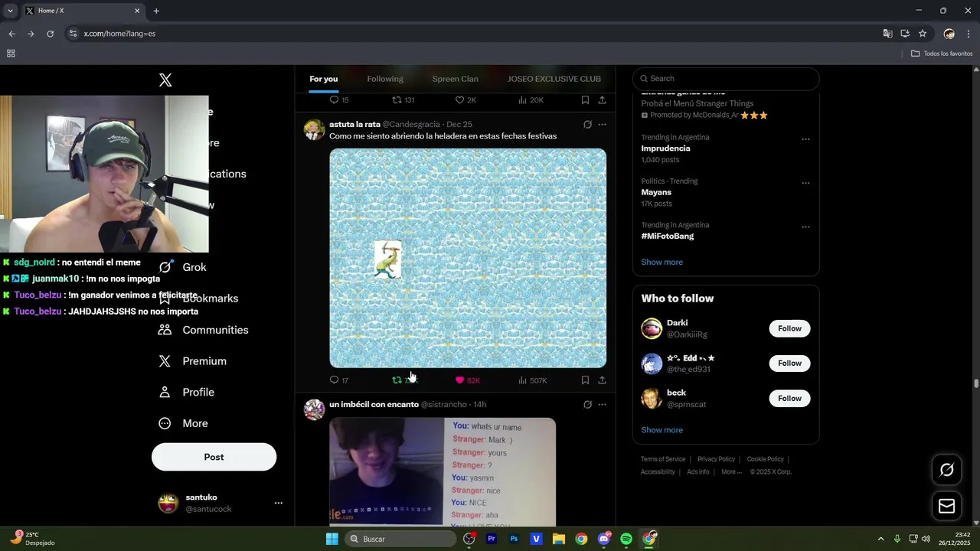Screen dimensions: 980x551
Task: View analytics 507K on astuta's post
Action: coord(532,380)
